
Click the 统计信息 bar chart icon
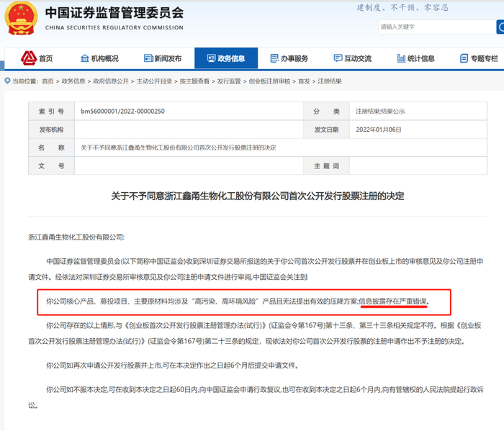pos(401,58)
